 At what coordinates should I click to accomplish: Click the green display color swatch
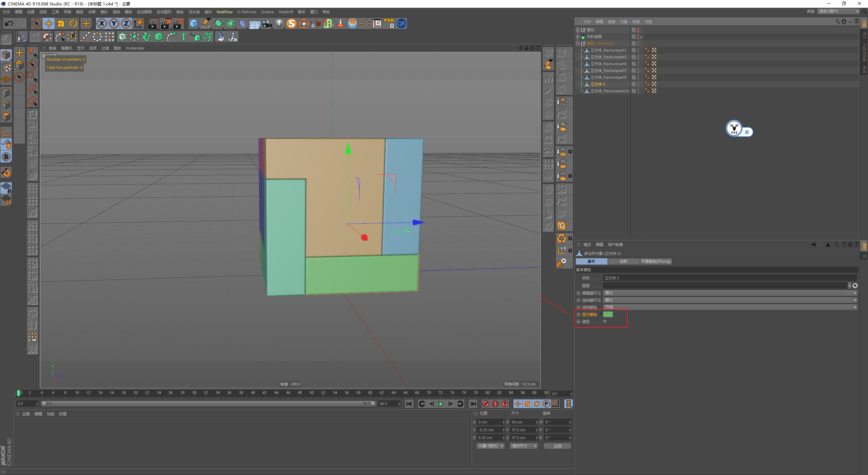(x=608, y=315)
